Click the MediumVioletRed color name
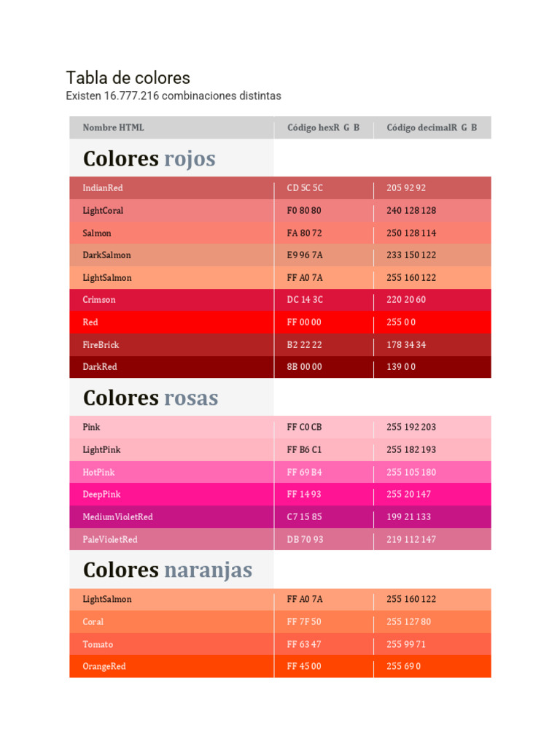The image size is (560, 747). coord(117,517)
